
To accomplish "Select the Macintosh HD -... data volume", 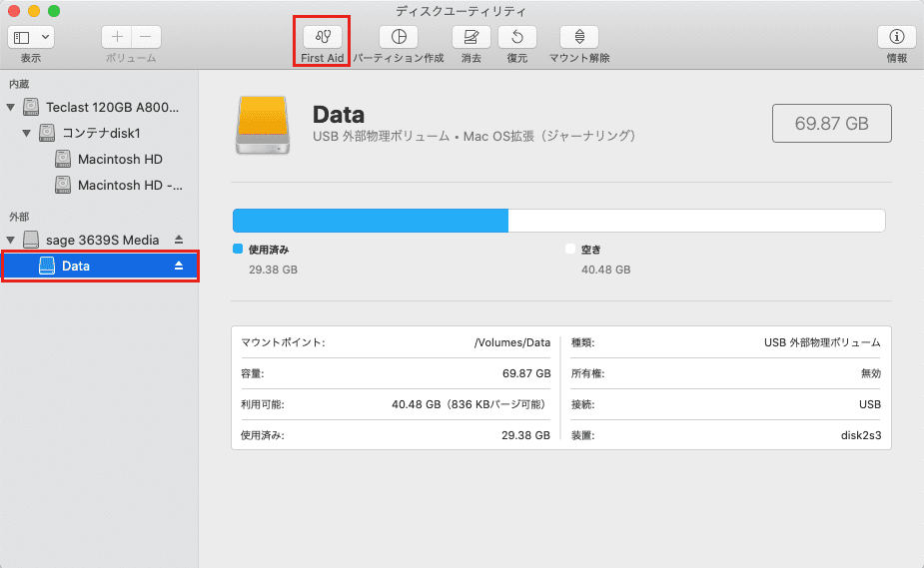I will point(130,185).
